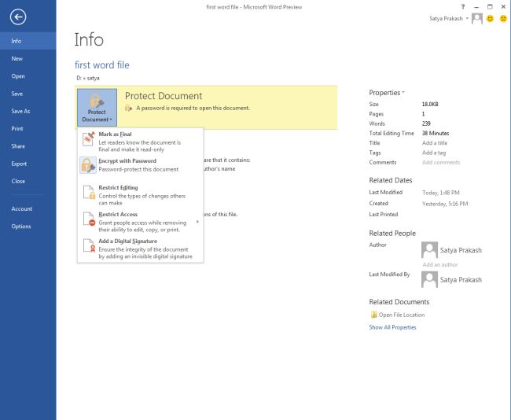Click Add comments field

click(441, 162)
